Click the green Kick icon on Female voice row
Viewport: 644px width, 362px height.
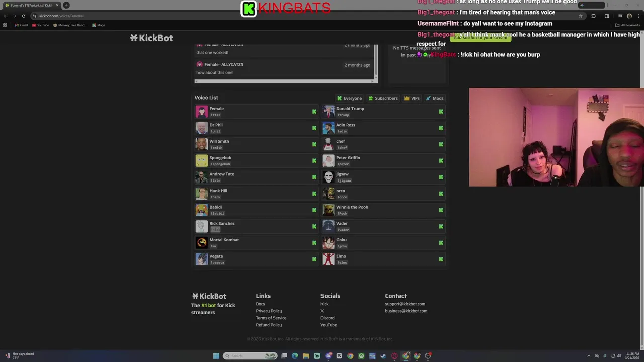point(314,112)
